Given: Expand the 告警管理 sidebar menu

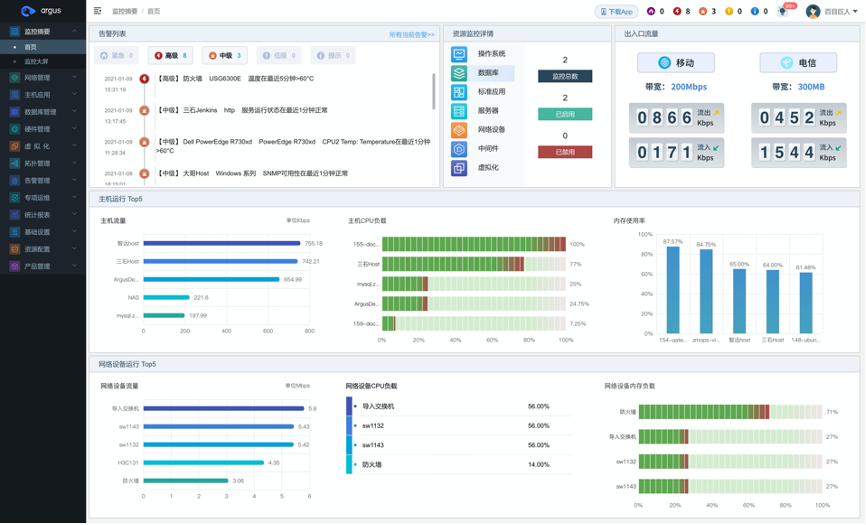Looking at the screenshot, I should tap(43, 181).
